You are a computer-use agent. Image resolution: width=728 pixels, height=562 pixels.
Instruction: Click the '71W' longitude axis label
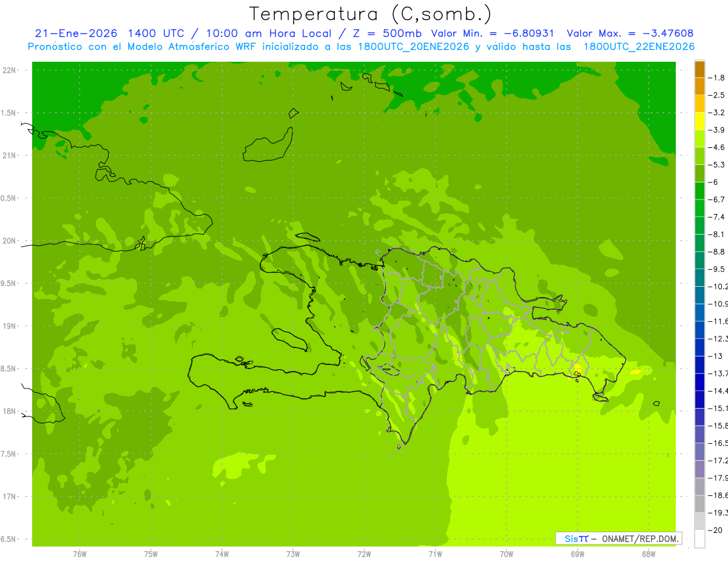click(435, 554)
